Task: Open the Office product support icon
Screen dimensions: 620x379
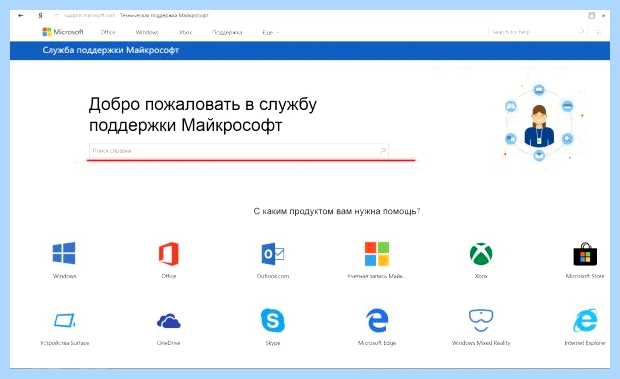Action: point(169,253)
